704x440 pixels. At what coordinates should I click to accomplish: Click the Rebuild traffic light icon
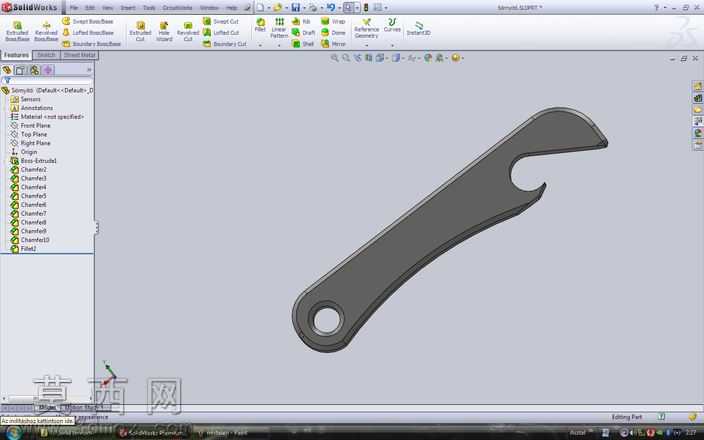click(366, 7)
